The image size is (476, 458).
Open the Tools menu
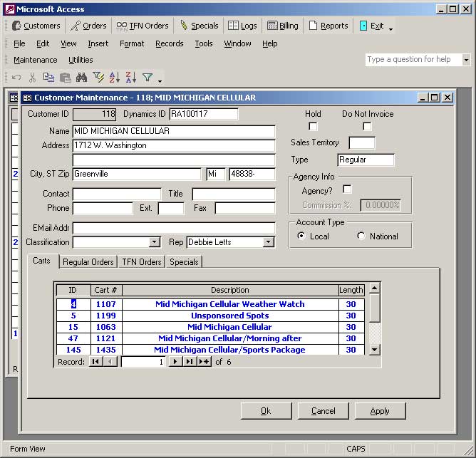pyautogui.click(x=204, y=43)
